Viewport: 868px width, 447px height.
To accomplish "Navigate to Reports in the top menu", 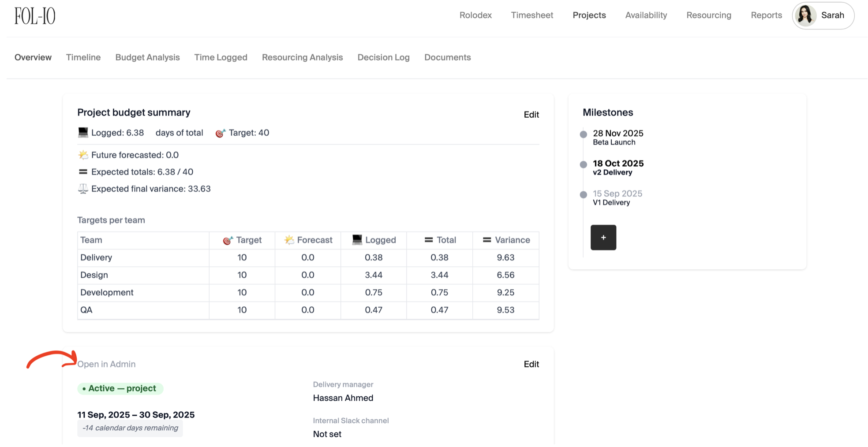I will pyautogui.click(x=766, y=15).
